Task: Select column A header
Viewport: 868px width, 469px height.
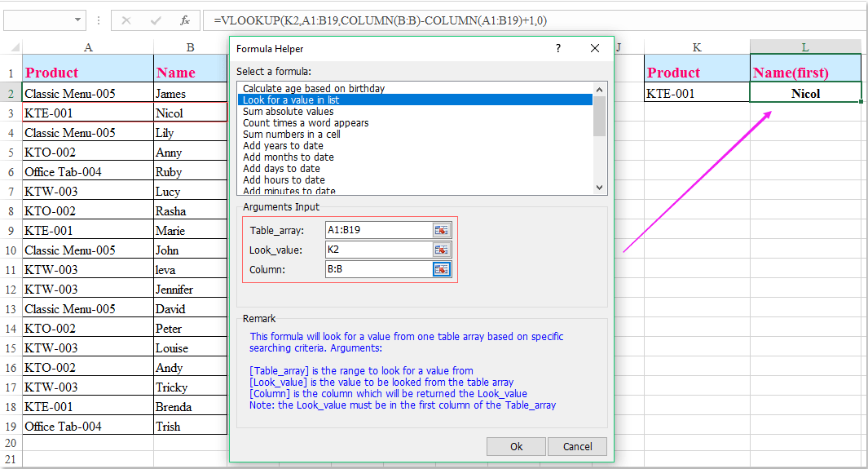Action: point(88,47)
